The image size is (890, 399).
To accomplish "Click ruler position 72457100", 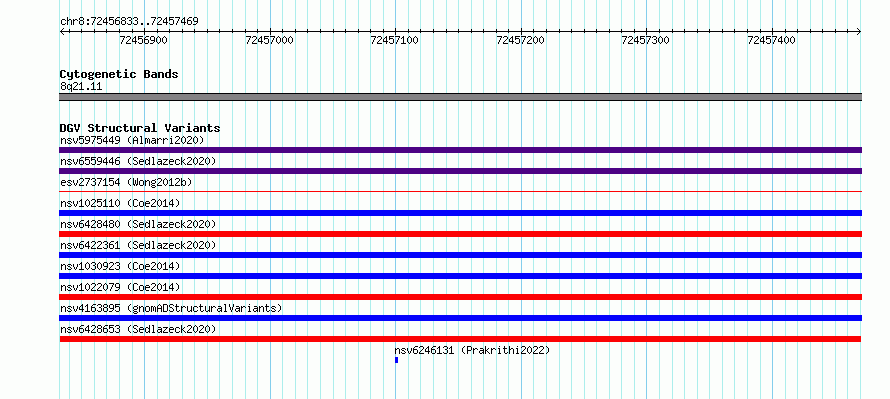I will pyautogui.click(x=395, y=40).
